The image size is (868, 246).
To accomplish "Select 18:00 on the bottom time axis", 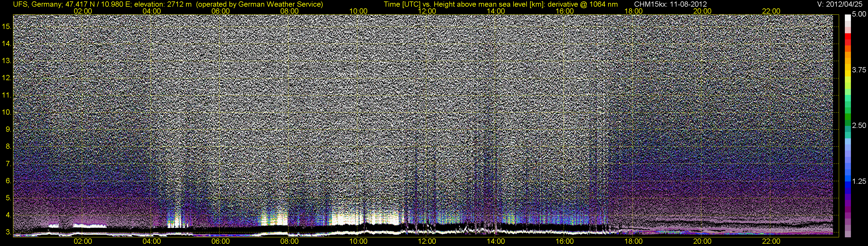I will 633,241.
